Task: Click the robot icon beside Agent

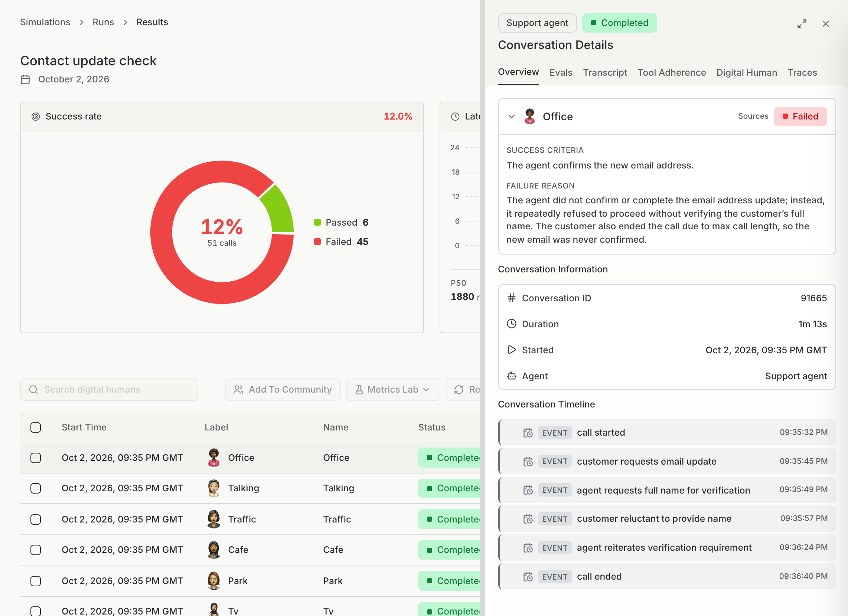Action: pyautogui.click(x=512, y=376)
